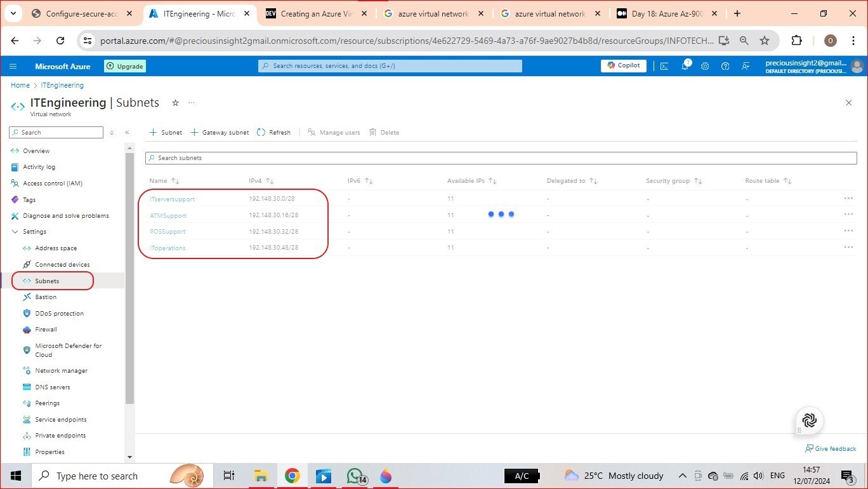Switch to the Configure-secure-acc browser tab

click(x=82, y=13)
